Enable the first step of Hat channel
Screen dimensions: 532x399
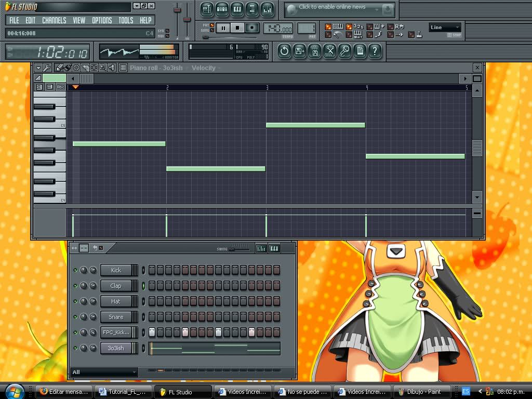point(152,301)
